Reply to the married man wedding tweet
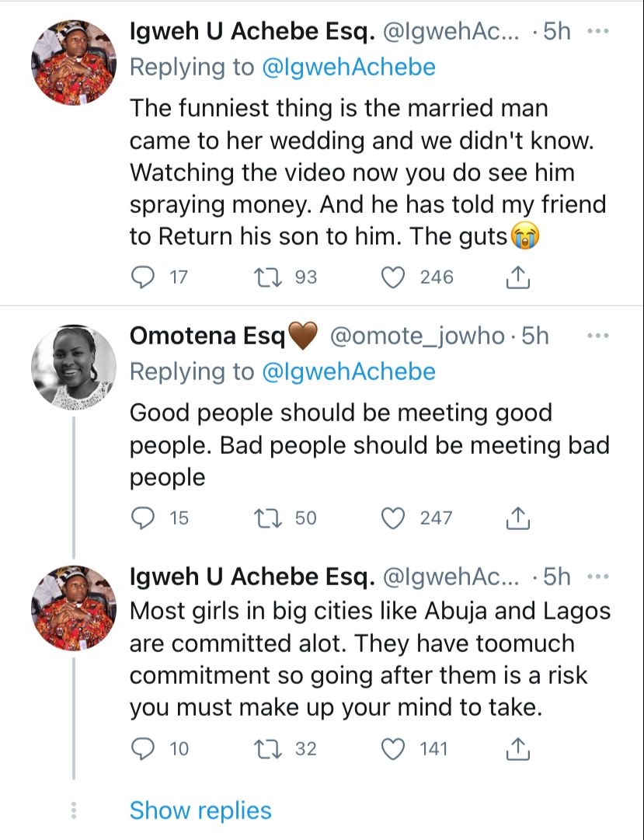The height and width of the screenshot is (840, 644). coord(141,277)
